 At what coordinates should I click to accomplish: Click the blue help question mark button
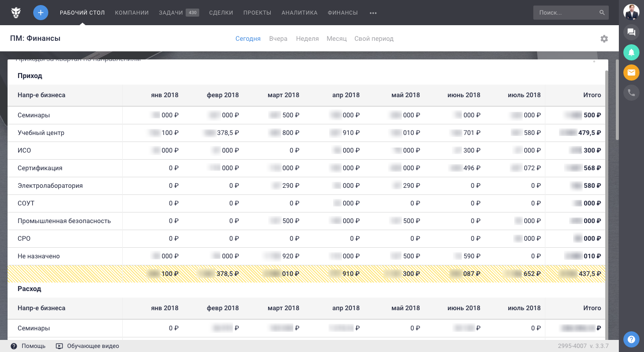click(631, 339)
